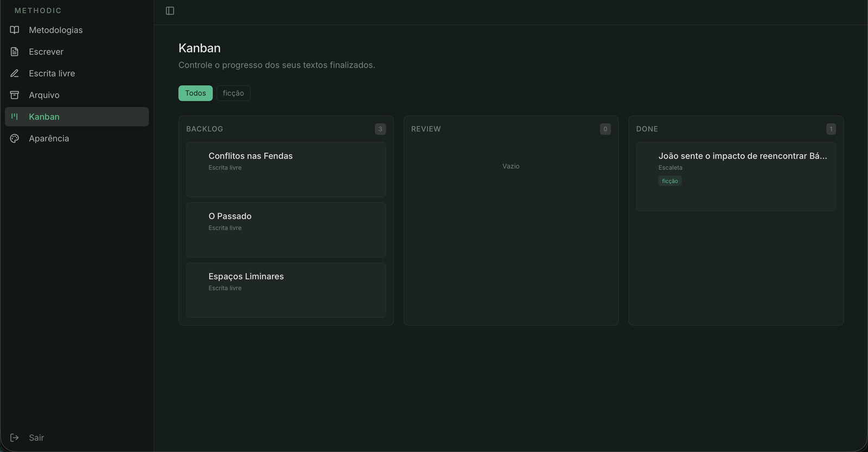The width and height of the screenshot is (868, 452).
Task: Click the Sair logout icon
Action: 15,437
